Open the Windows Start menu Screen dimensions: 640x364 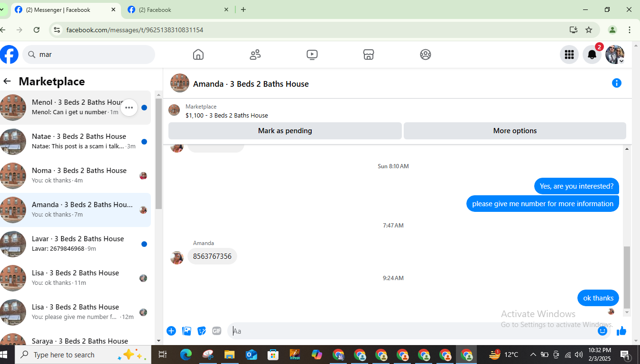(5, 355)
